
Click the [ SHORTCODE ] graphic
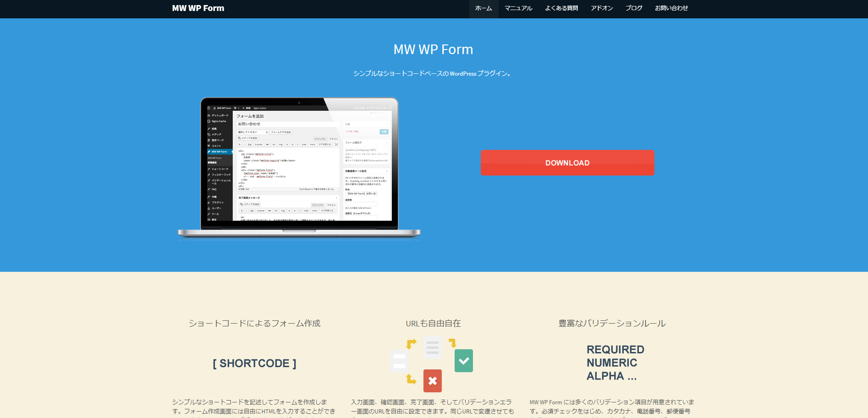pos(254,363)
